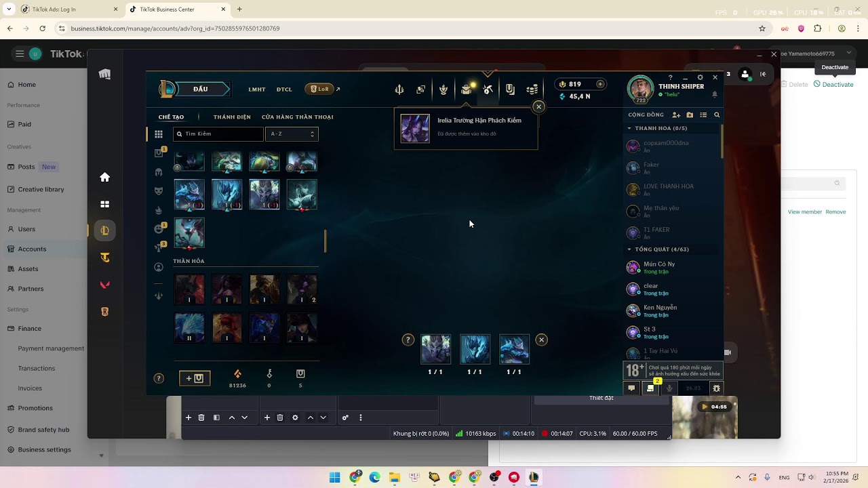Open the missions icon with badge 2
This screenshot has height=488, width=868.
(651, 388)
